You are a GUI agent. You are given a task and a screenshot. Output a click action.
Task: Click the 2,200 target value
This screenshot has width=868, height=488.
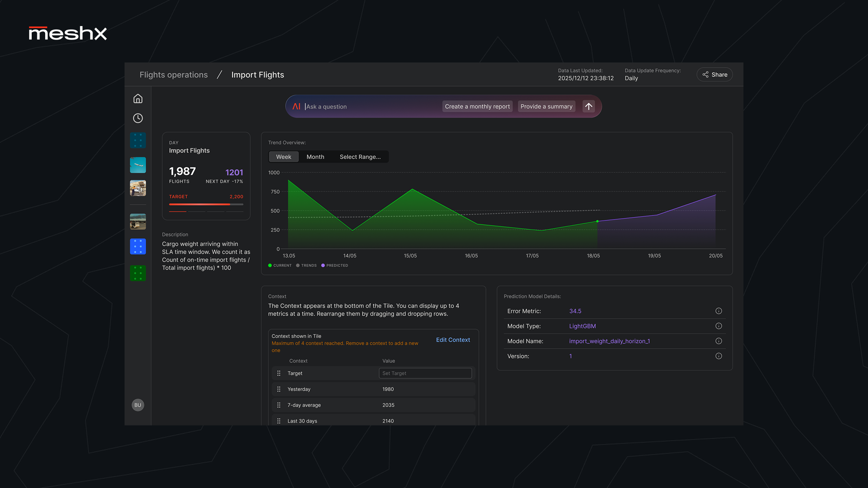click(236, 197)
